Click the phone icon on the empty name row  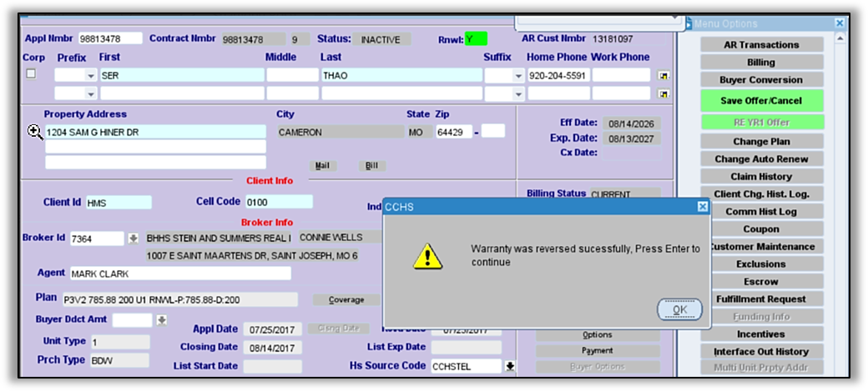(663, 93)
